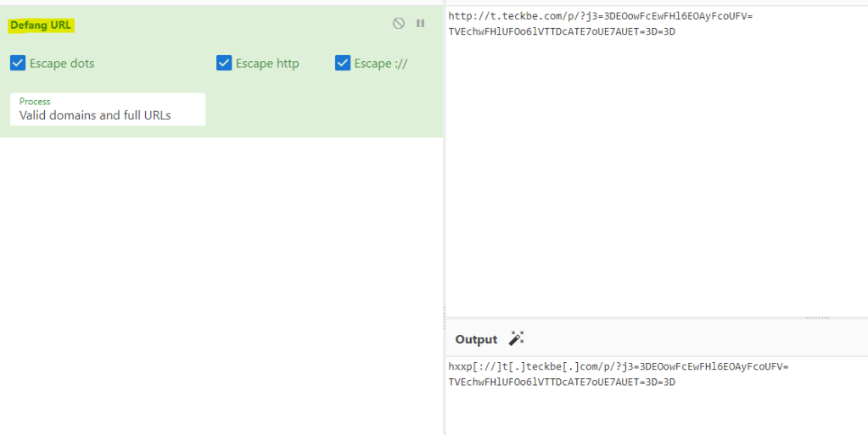Click the "Escape ://" label text
The width and height of the screenshot is (868, 435).
click(x=381, y=64)
